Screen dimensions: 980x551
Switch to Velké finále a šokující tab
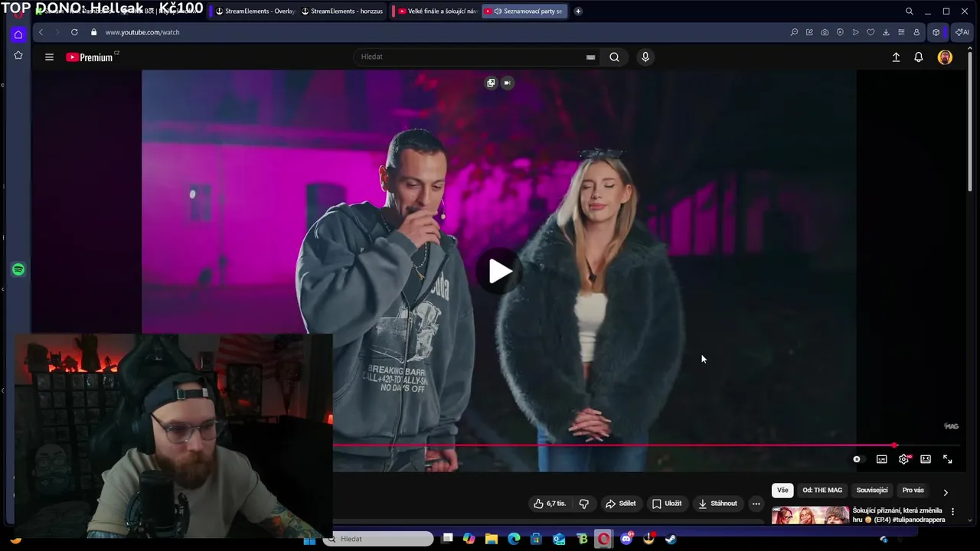click(437, 11)
